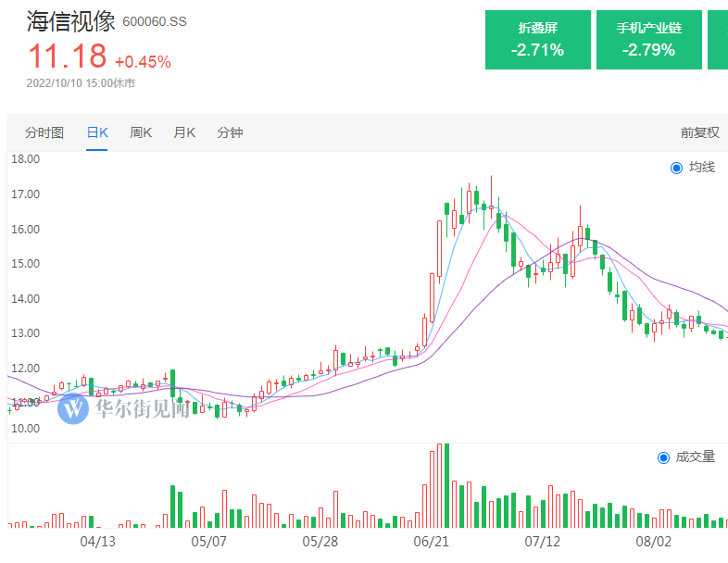Toggle the 成交量 radio button
The height and width of the screenshot is (563, 728).
pos(663,457)
